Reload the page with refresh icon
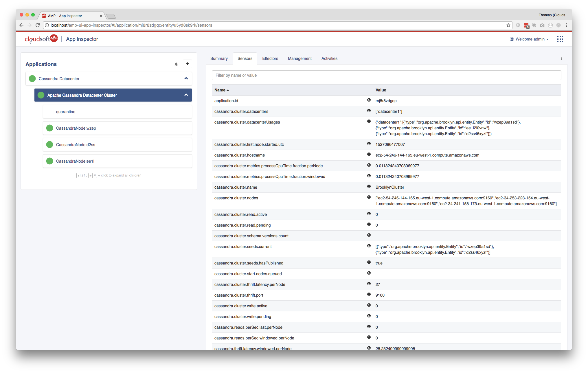This screenshot has height=373, width=588. click(38, 25)
